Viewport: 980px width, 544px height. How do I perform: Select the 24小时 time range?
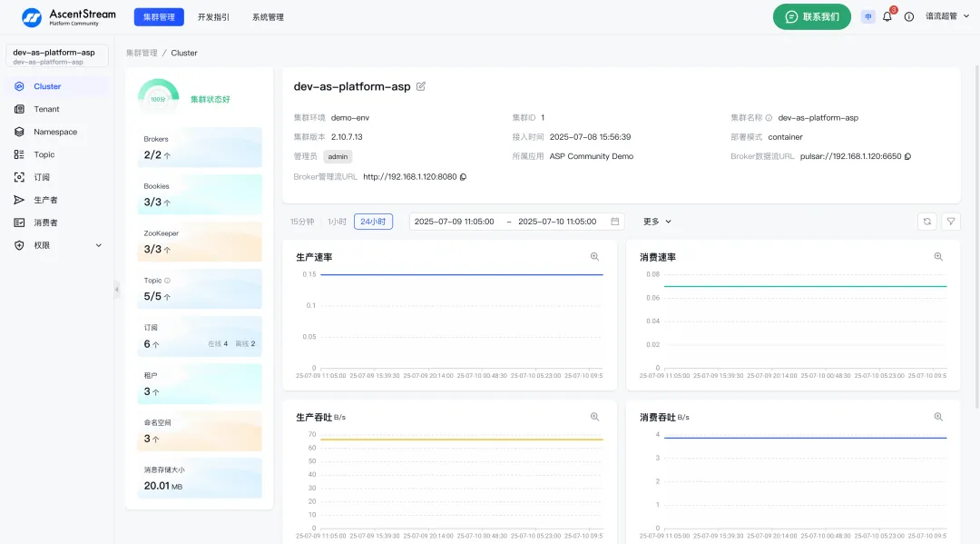point(371,221)
